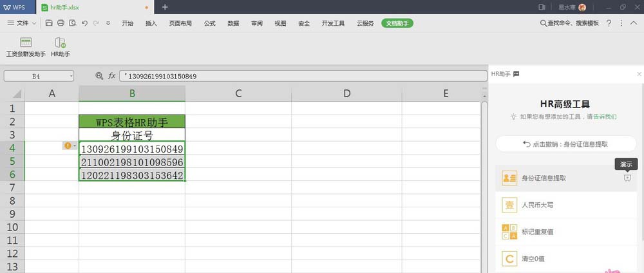Screen dimensions: 644x273
Task: Open the 页面布局 ribbon tab
Action: [180, 23]
